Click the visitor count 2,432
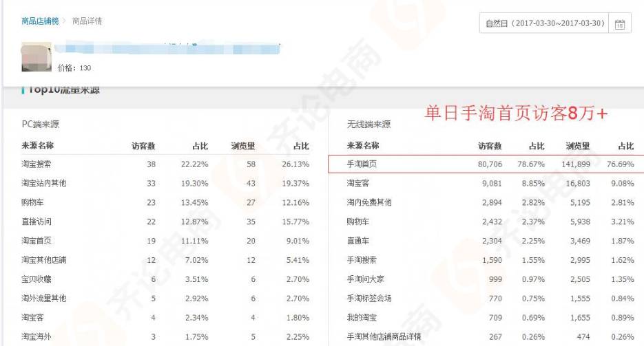This screenshot has height=346, width=644. (x=492, y=221)
